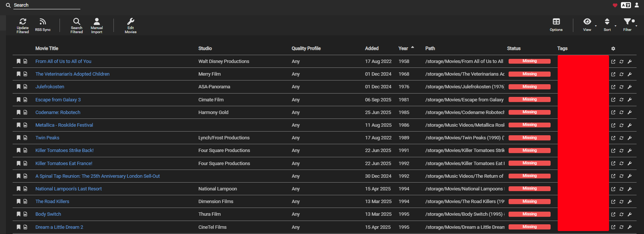Image resolution: width=644 pixels, height=234 pixels.
Task: Toggle monitored bookmark for Body Switch
Action: [19, 214]
